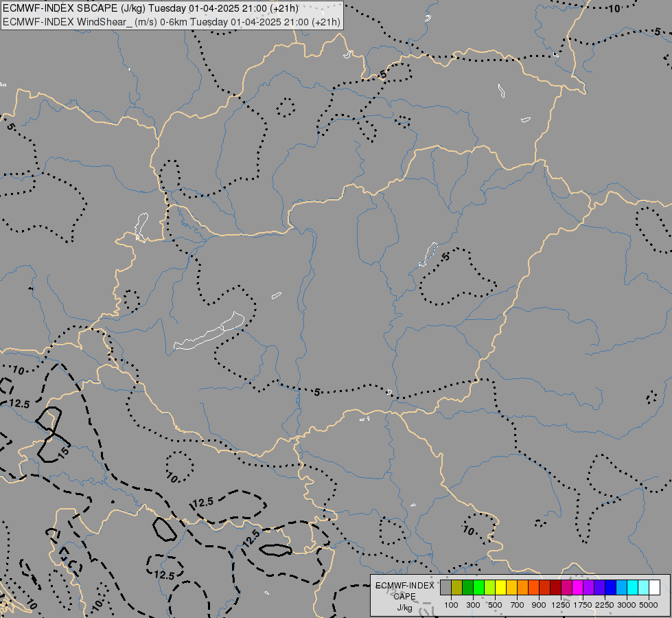Select the purple legend swatch
The height and width of the screenshot is (618, 672).
(x=588, y=587)
